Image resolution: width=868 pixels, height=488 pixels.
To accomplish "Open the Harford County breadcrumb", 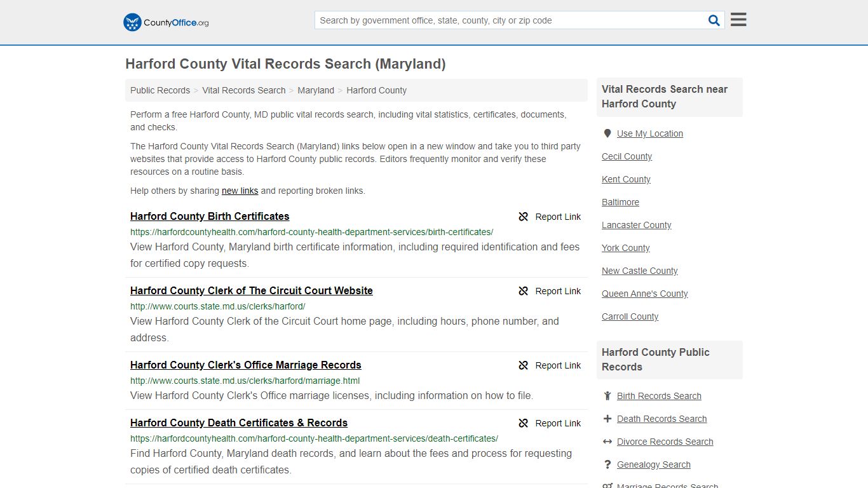I will 376,90.
